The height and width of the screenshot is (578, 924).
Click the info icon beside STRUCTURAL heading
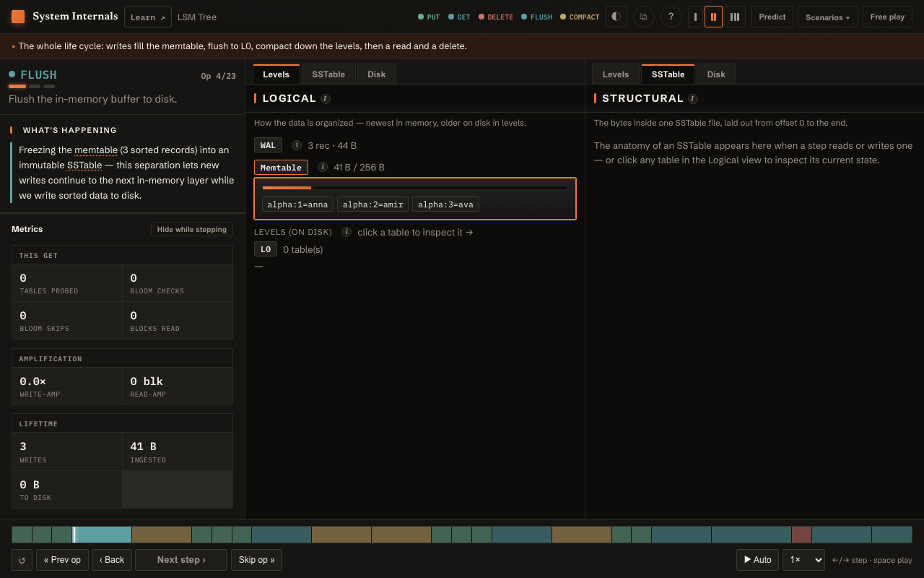click(x=693, y=99)
